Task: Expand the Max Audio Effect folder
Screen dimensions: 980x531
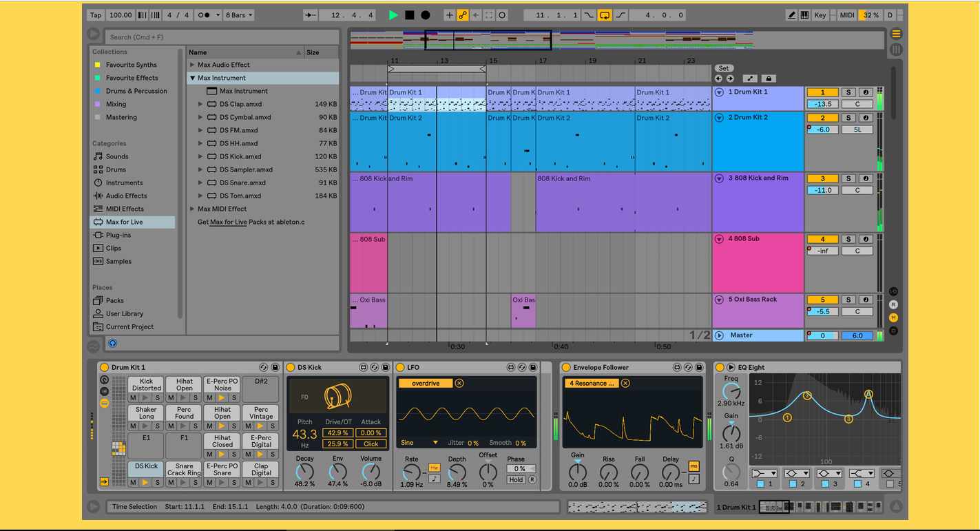Action: [192, 65]
